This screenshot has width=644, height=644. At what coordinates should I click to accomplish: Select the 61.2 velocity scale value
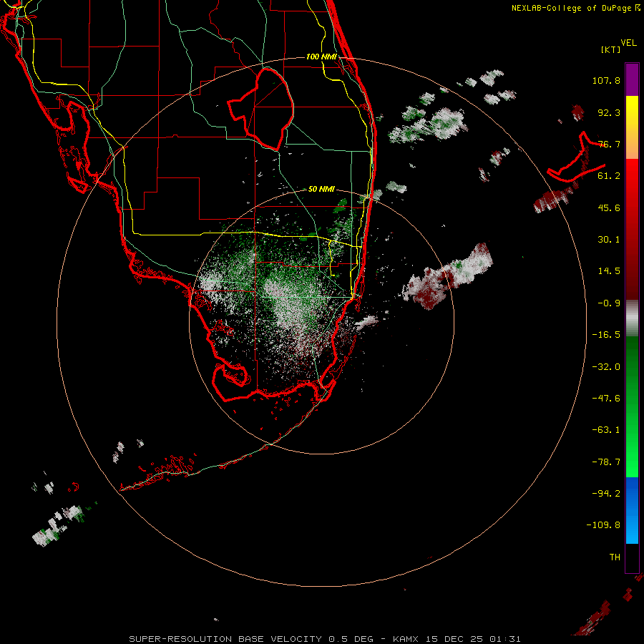pyautogui.click(x=609, y=176)
